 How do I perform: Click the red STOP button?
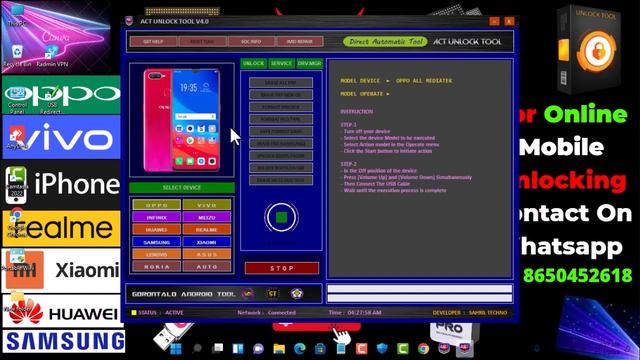(282, 268)
